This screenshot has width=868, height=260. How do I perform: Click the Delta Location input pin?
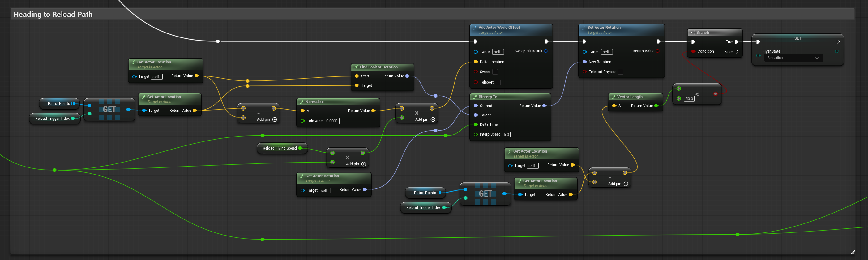pyautogui.click(x=476, y=62)
